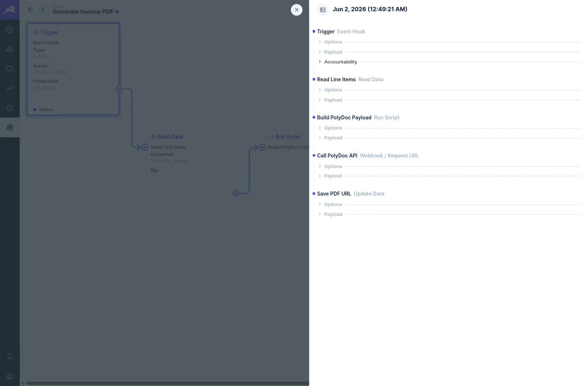Click the Active status in Trigger node
588x386 pixels.
43,110
